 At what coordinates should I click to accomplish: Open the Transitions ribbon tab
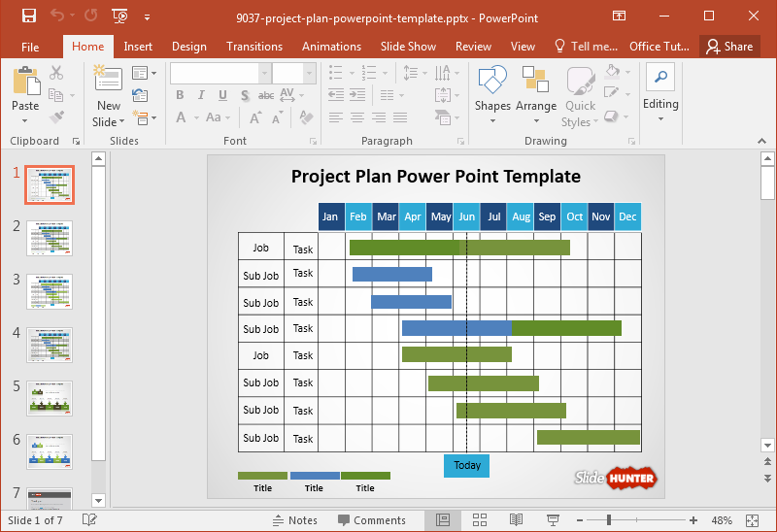254,47
